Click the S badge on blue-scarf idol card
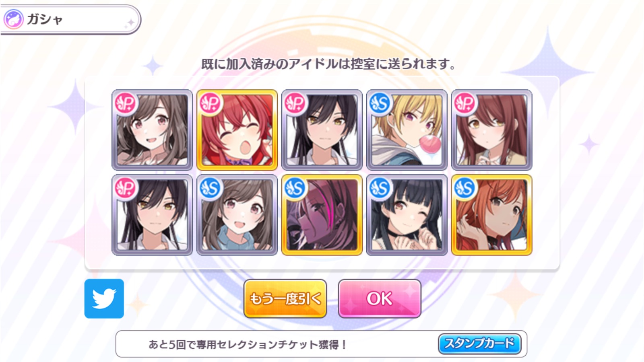The image size is (644, 362). point(211,189)
